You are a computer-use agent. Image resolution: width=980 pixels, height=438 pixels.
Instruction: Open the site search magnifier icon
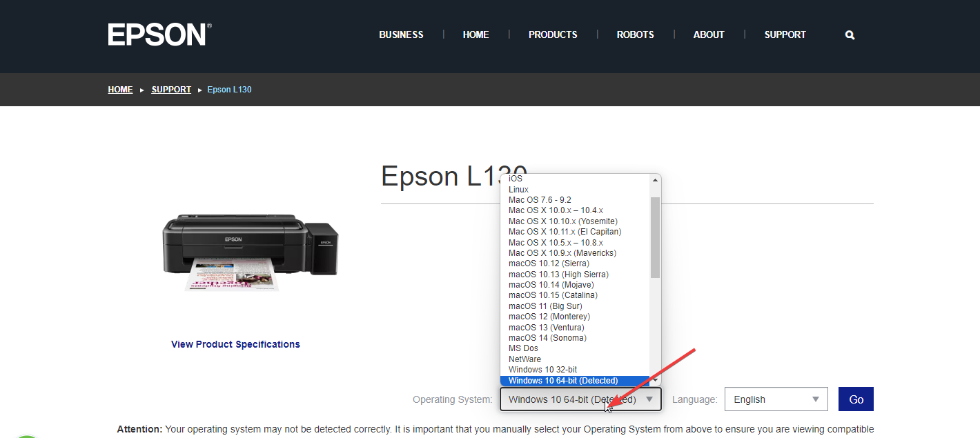(850, 34)
